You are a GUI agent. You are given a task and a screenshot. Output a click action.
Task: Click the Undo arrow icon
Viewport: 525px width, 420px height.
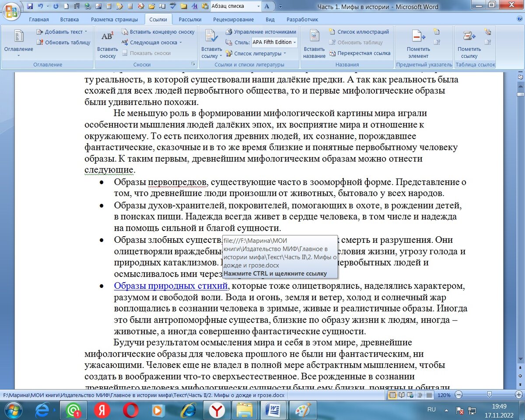(x=41, y=7)
